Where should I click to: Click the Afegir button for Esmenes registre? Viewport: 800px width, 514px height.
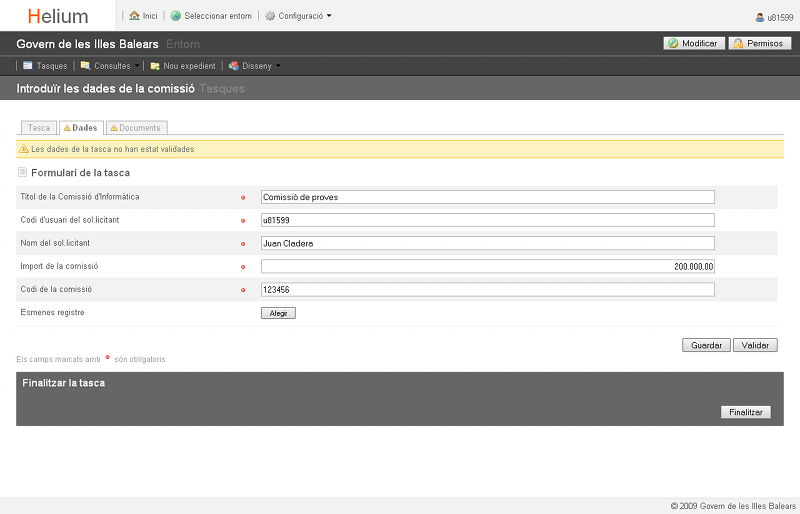pyautogui.click(x=278, y=313)
